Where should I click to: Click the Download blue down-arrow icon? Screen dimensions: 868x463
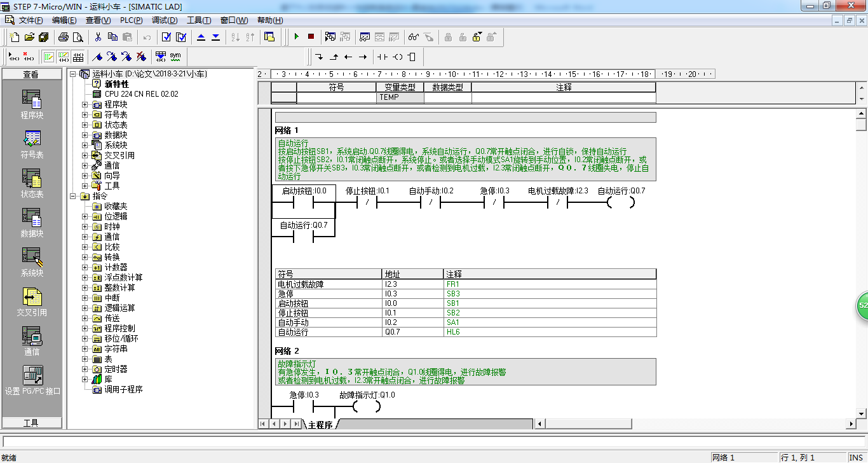click(x=215, y=37)
